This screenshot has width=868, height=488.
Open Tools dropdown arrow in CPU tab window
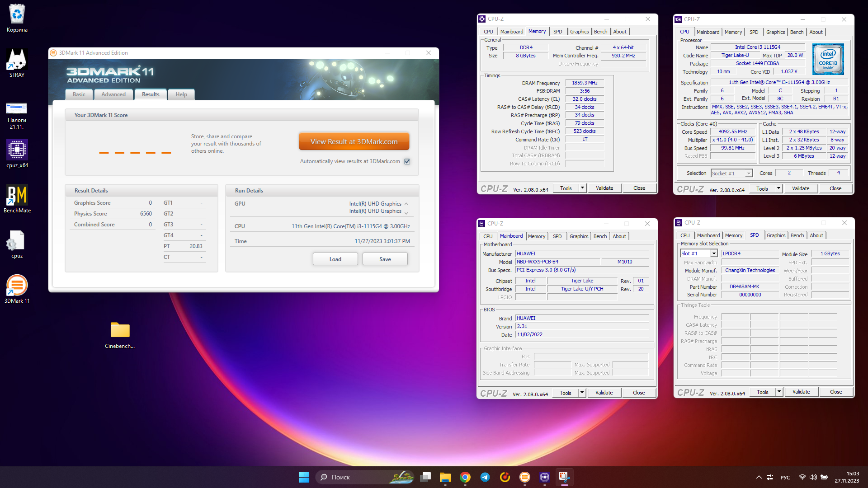[x=778, y=188]
